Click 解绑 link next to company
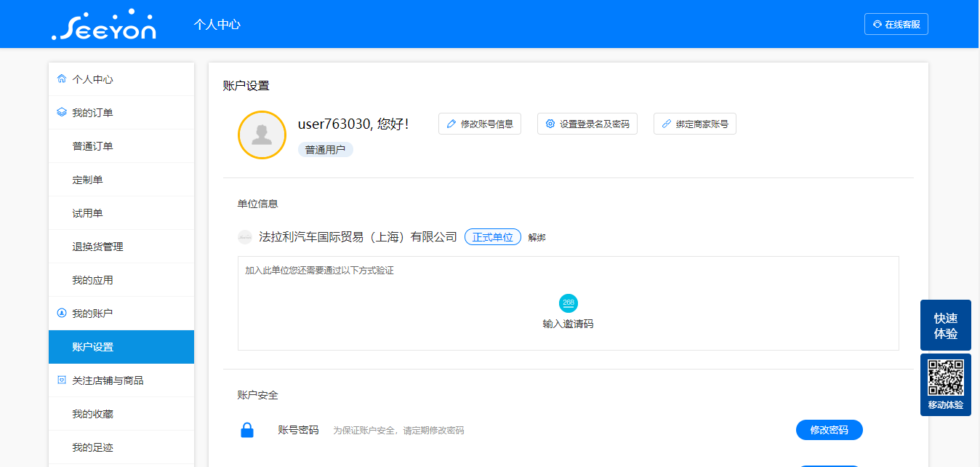 tap(537, 238)
